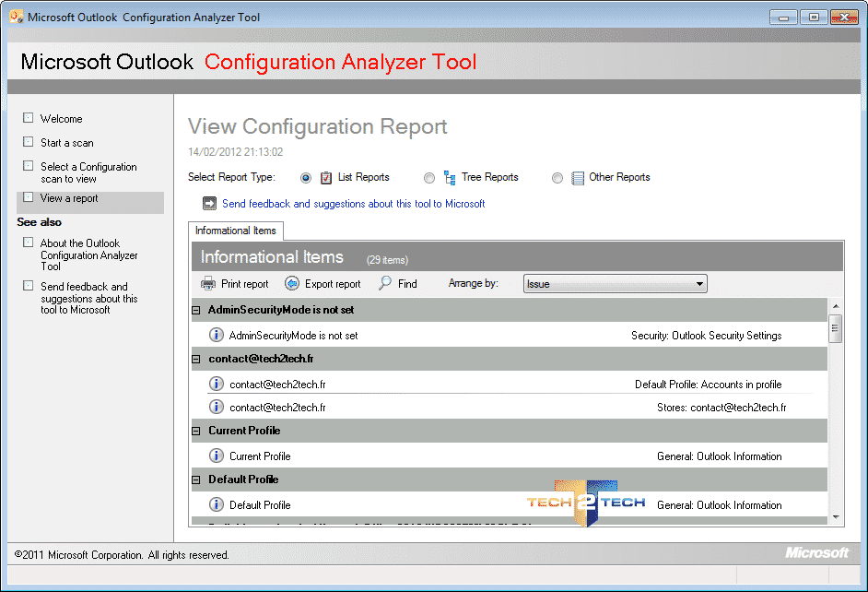Click the List Reports clipboard icon
Viewport: 868px width, 592px height.
pyautogui.click(x=326, y=178)
